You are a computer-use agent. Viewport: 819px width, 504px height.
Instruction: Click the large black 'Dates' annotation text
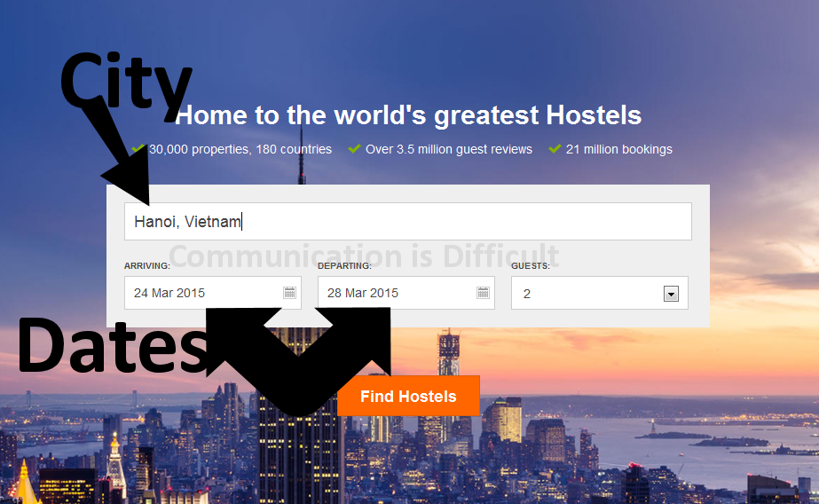tap(113, 346)
